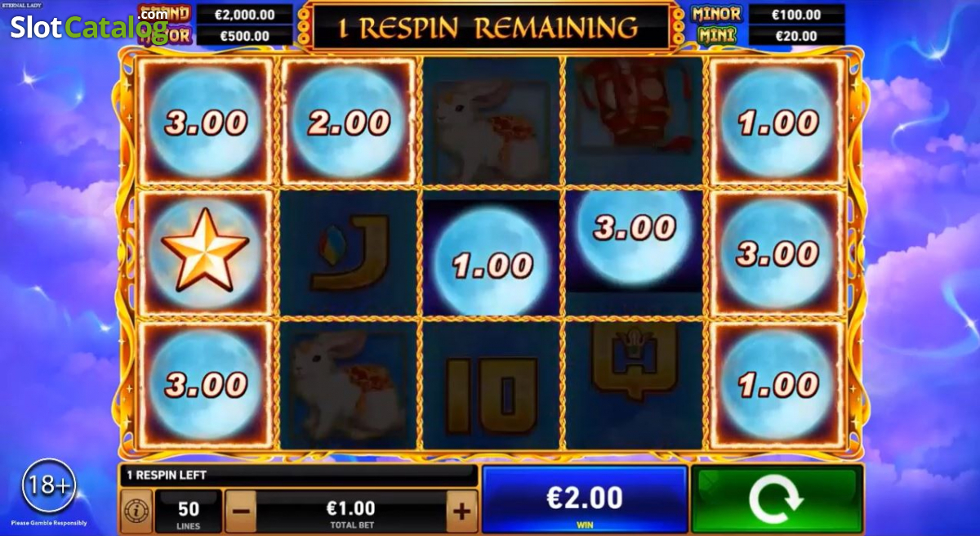The image size is (980, 536).
Task: Click the 2.00 moon symbol
Action: [349, 122]
